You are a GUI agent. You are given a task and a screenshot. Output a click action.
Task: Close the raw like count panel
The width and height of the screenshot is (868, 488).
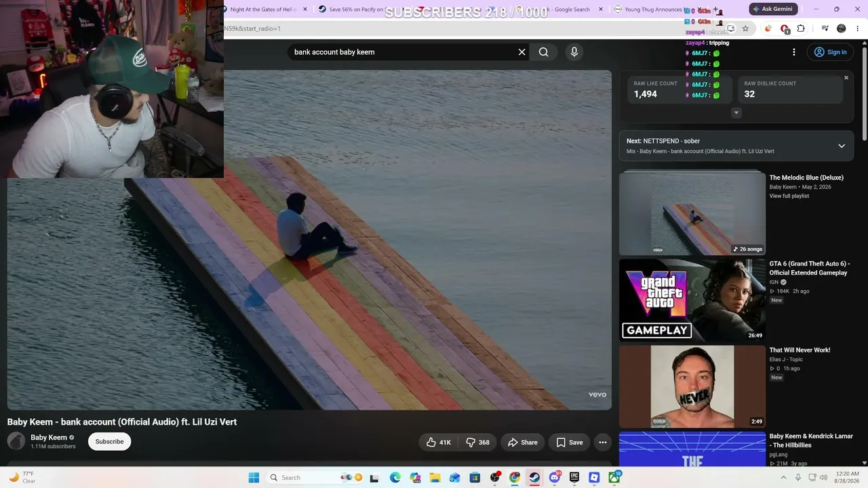click(846, 78)
